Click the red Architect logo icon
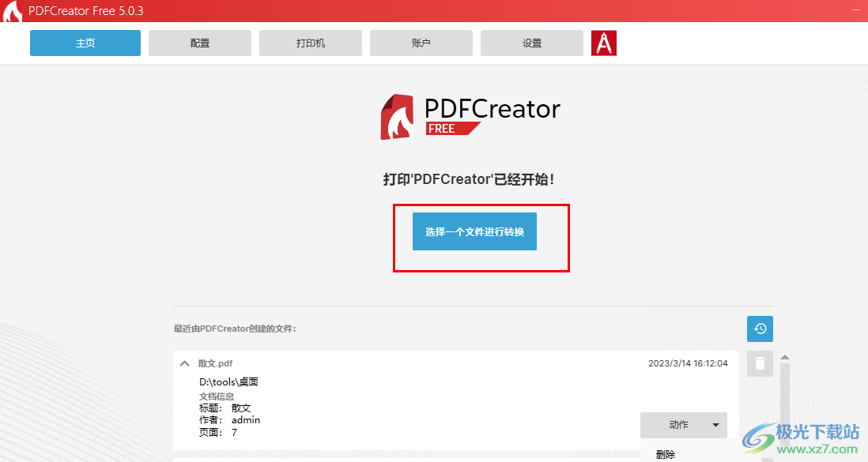This screenshot has height=462, width=868. [x=604, y=43]
